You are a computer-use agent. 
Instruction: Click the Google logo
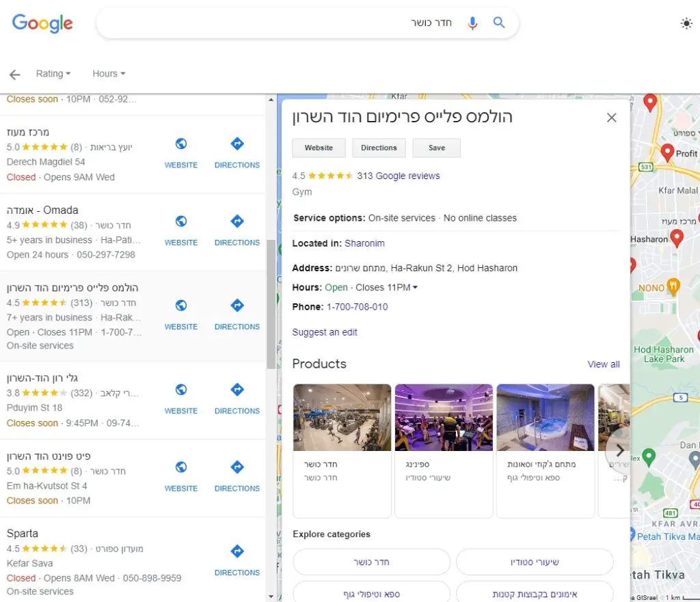click(x=42, y=23)
